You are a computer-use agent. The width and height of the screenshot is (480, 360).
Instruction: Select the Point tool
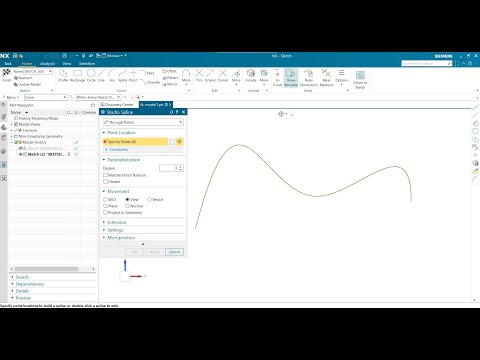tap(133, 75)
